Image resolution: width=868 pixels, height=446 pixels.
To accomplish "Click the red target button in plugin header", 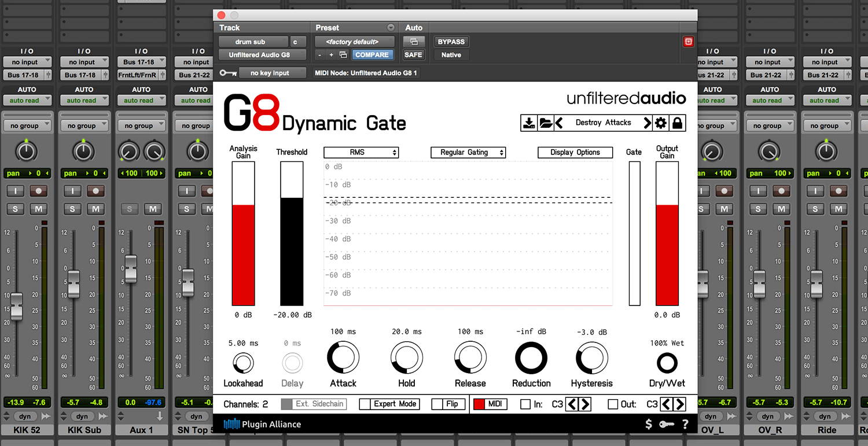I will coord(688,42).
